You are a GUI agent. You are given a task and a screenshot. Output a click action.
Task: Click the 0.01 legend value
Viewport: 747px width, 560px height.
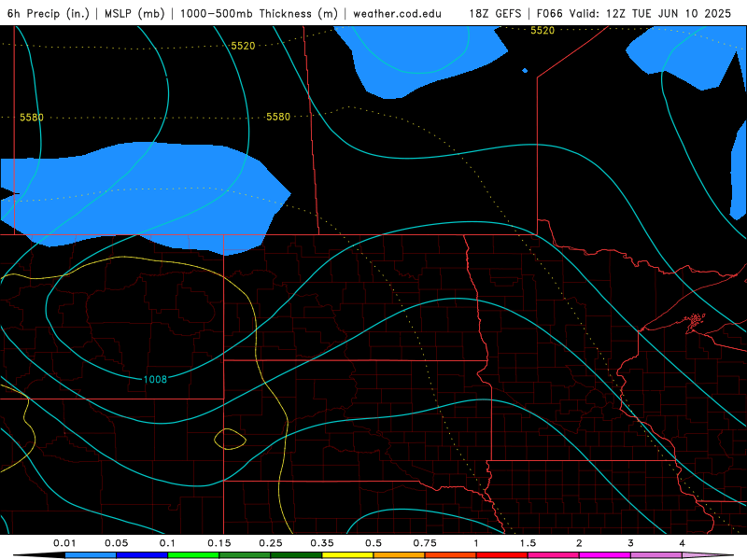64,543
